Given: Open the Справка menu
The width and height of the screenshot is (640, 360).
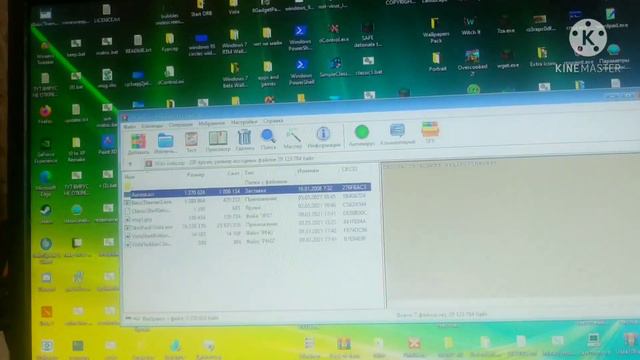Looking at the screenshot, I should coord(273,121).
